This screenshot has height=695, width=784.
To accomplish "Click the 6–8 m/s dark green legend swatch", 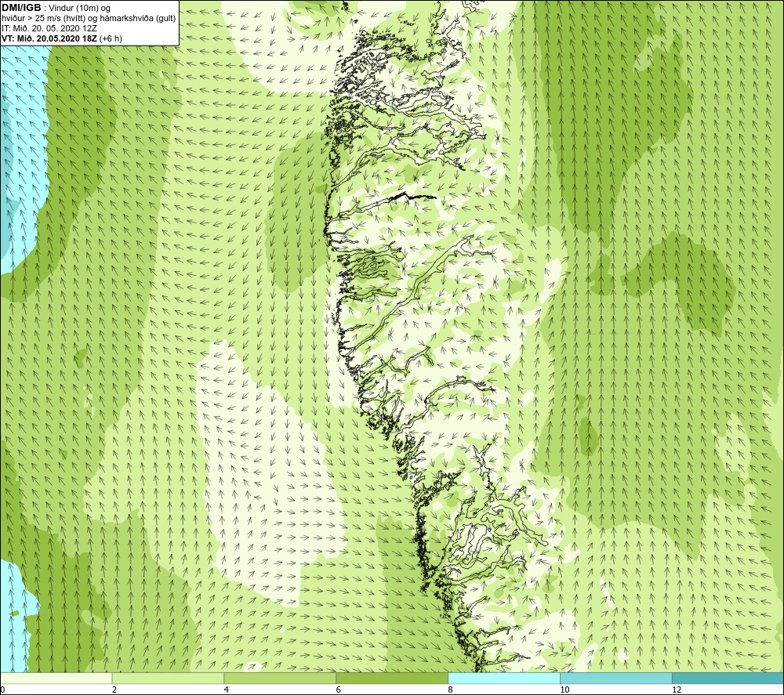I will pyautogui.click(x=392, y=679).
